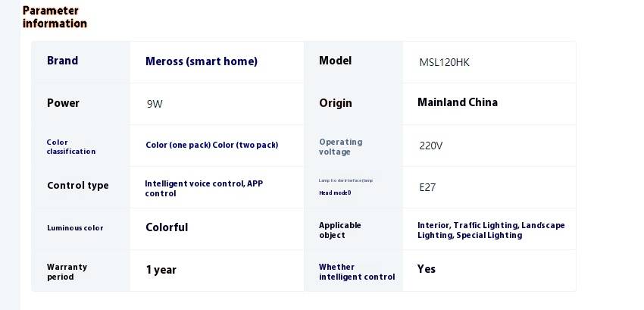Click the 220V voltage value
Screen dimensions: 644x310
tap(431, 146)
